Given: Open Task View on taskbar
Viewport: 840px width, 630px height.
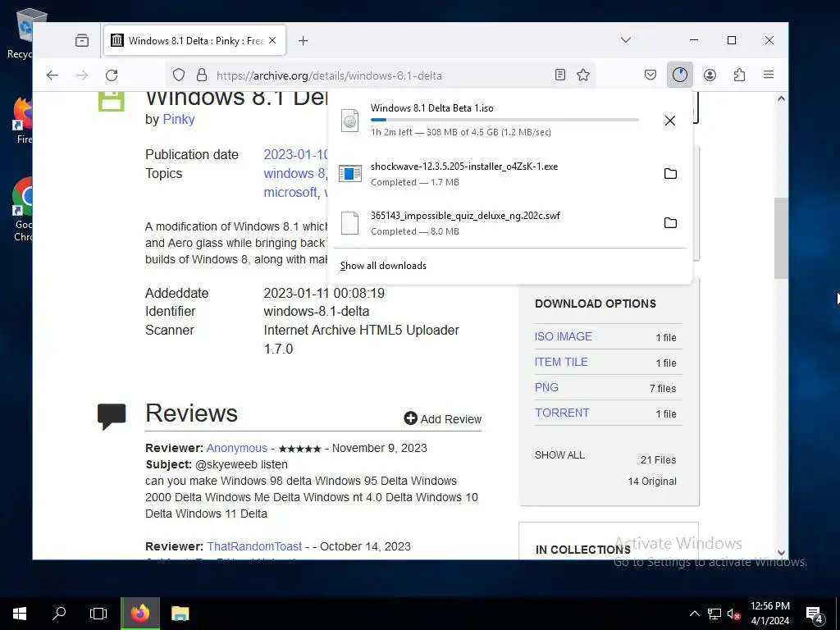Looking at the screenshot, I should (98, 614).
